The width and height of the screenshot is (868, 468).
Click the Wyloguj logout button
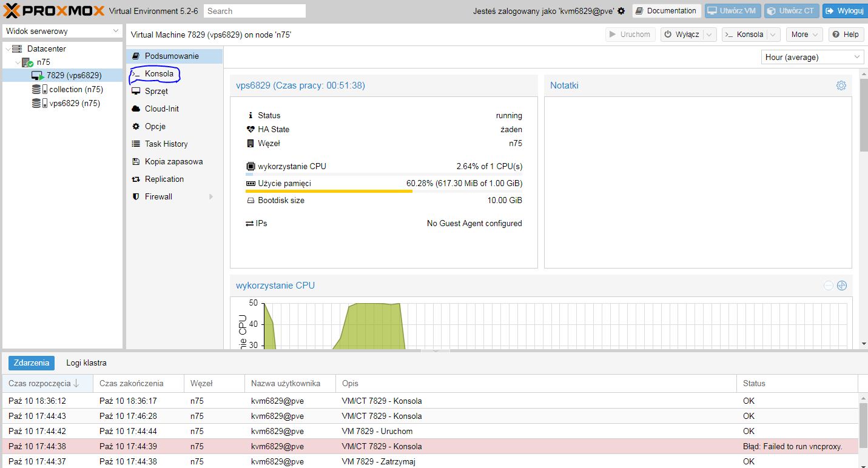[x=844, y=11]
